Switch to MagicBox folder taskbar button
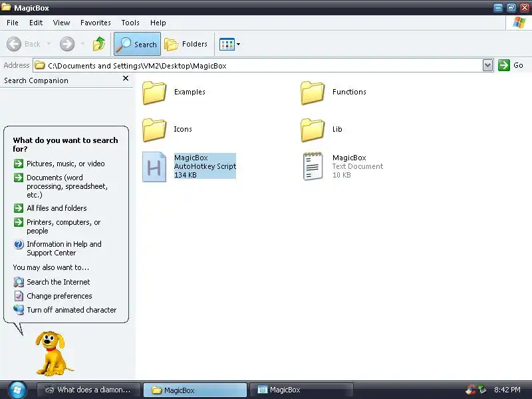532x399 pixels. tap(195, 390)
